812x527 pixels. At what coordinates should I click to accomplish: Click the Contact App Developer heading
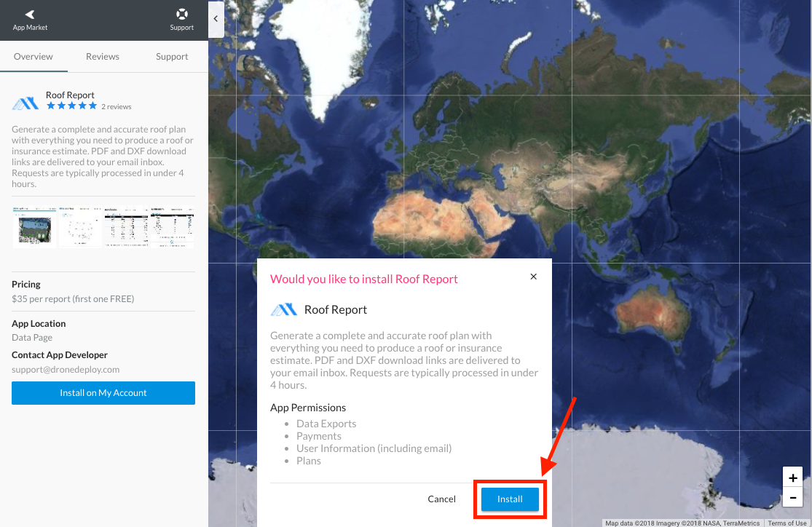[x=60, y=354]
